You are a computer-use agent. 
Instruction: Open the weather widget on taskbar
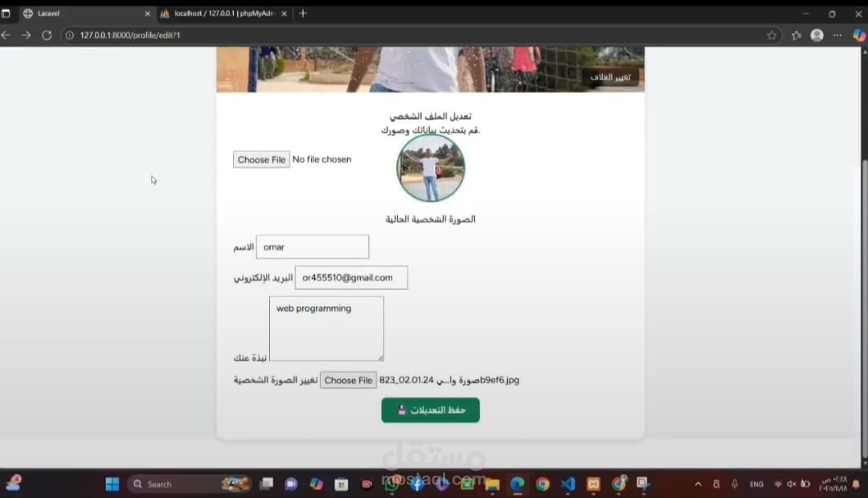tap(14, 483)
